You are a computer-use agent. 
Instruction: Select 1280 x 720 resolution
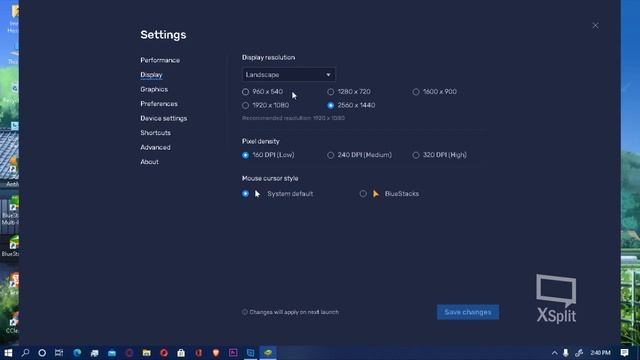tap(331, 92)
